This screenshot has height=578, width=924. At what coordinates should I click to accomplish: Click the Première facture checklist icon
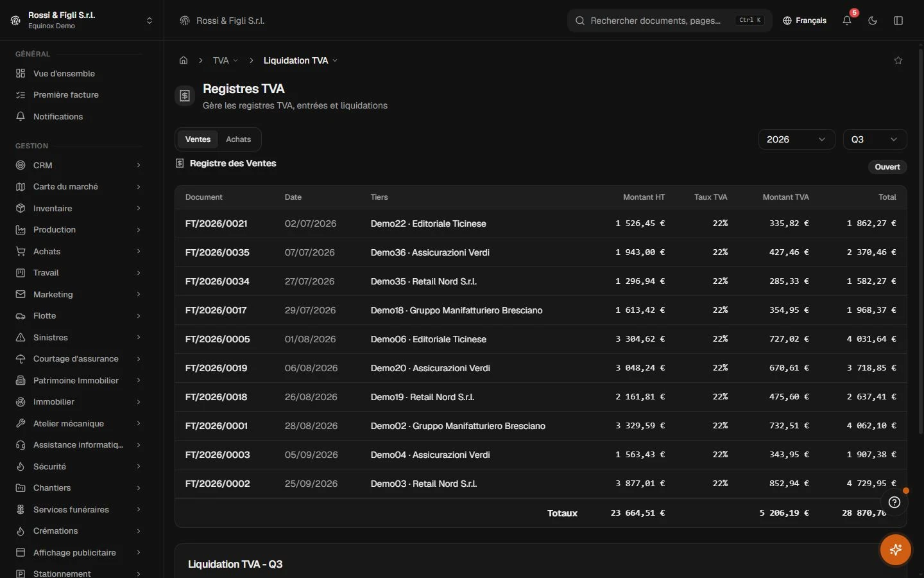21,95
